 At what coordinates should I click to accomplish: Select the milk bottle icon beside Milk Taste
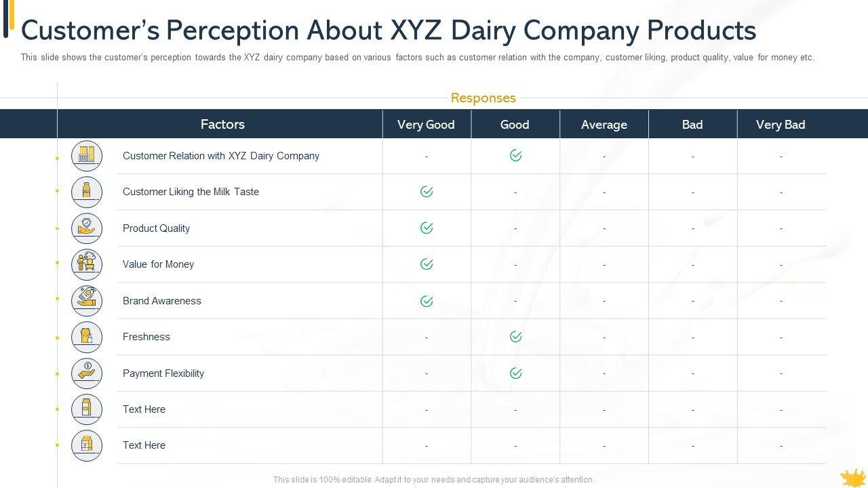pos(87,192)
